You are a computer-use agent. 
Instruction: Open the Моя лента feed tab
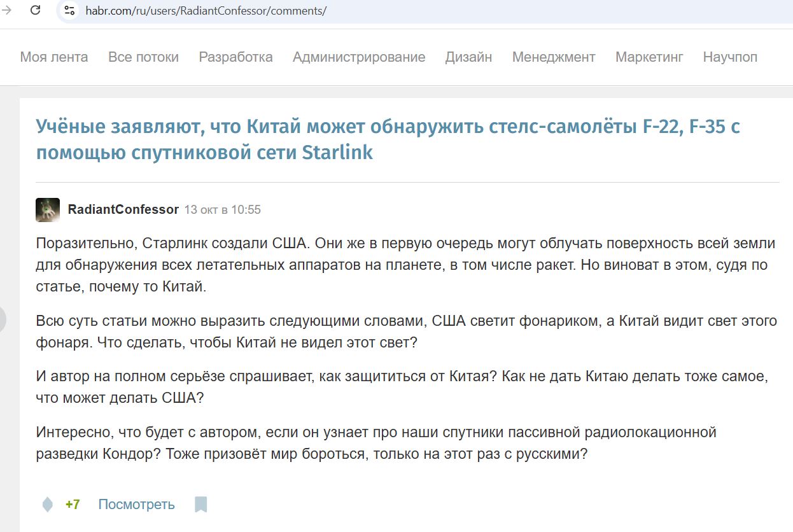[x=54, y=57]
